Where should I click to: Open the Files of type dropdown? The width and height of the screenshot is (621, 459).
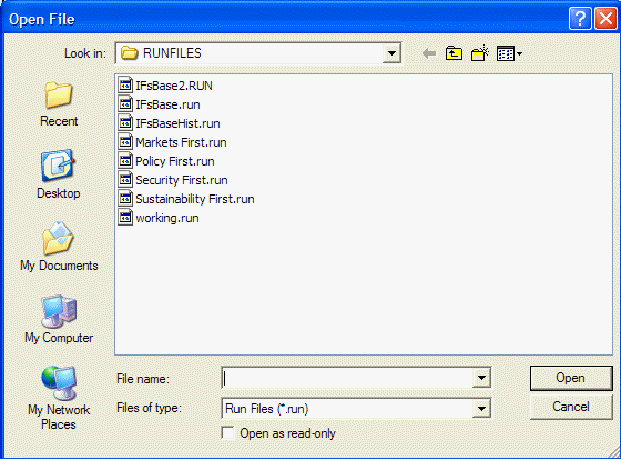[483, 408]
